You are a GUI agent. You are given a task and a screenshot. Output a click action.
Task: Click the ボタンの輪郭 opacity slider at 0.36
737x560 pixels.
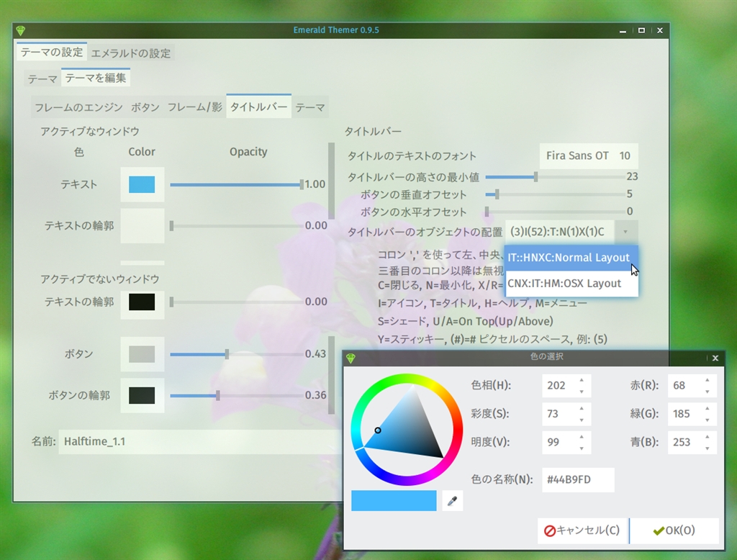(x=236, y=395)
